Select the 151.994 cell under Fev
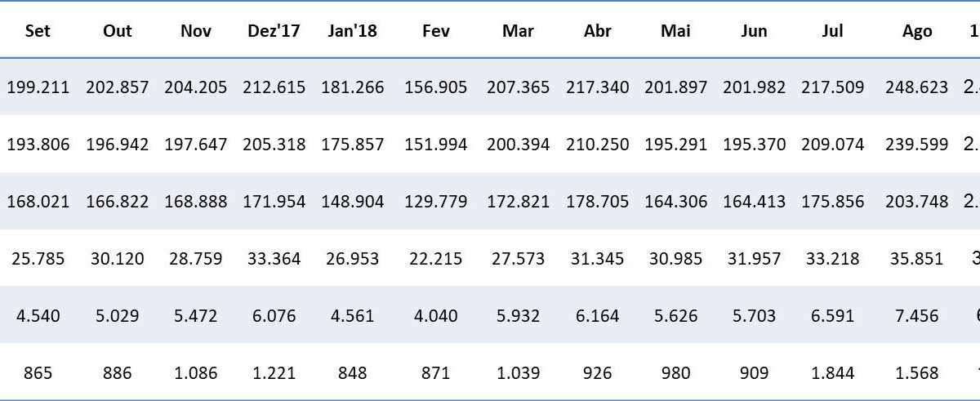 pos(436,145)
